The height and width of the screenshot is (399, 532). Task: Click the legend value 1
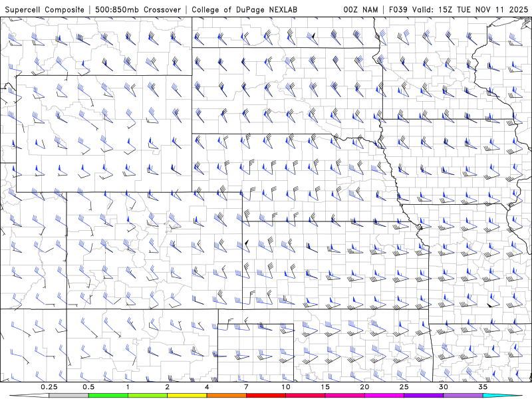coord(128,387)
